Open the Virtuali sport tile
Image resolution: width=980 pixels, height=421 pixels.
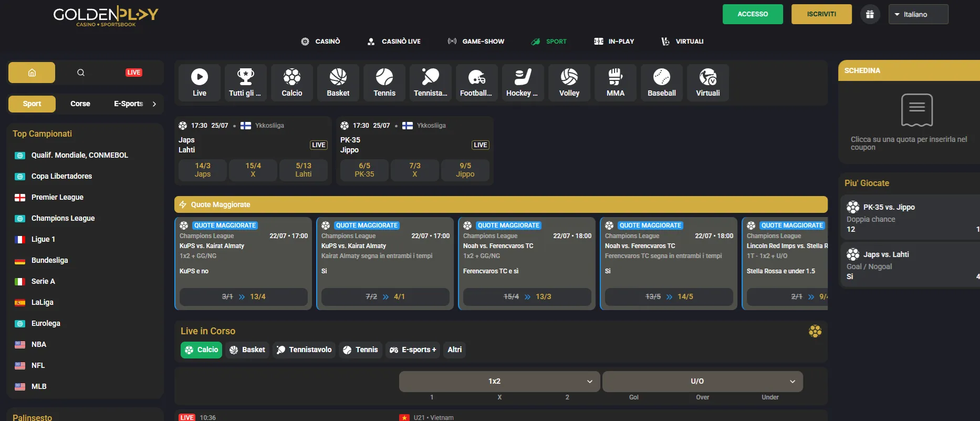[x=708, y=83]
